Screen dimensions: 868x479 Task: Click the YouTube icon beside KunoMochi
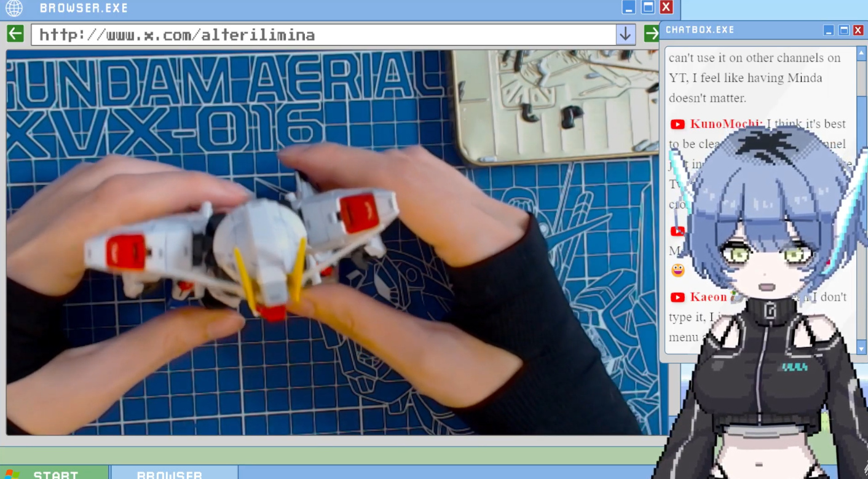coord(677,125)
